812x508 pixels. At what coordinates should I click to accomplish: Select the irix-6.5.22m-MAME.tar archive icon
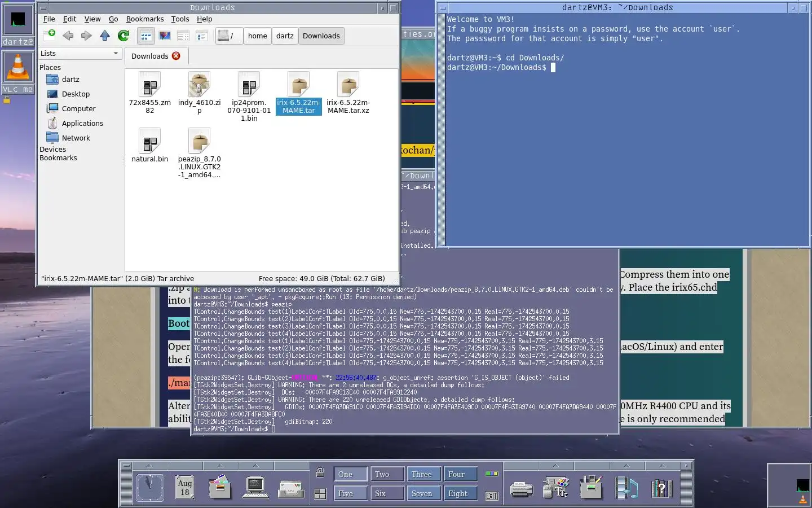click(298, 85)
